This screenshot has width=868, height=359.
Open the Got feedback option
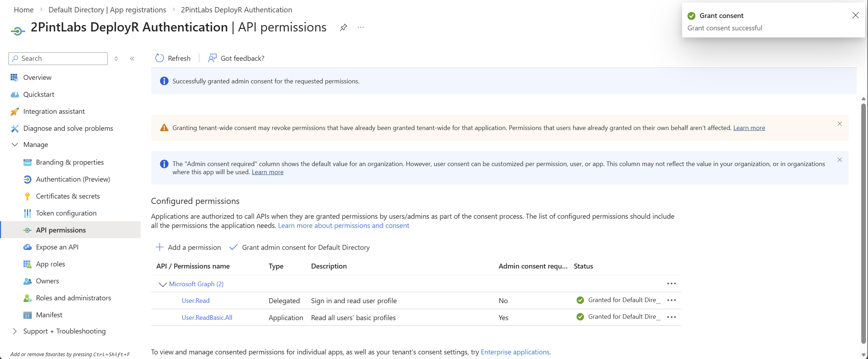[236, 58]
